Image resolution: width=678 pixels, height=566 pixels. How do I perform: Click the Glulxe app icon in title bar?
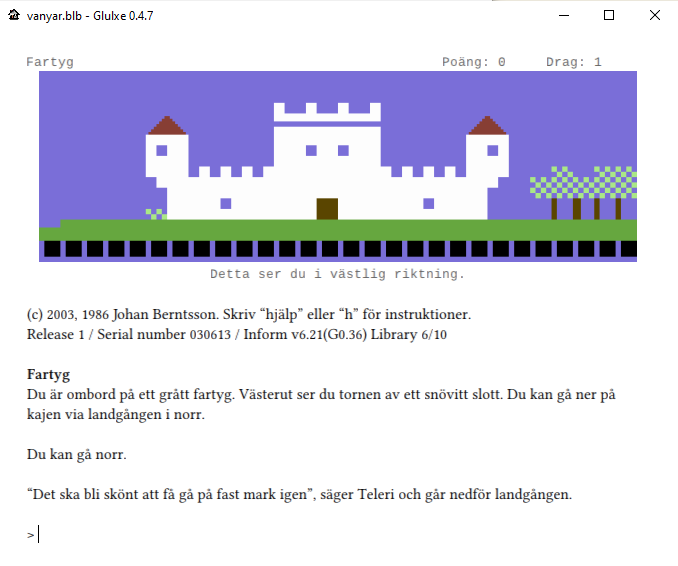pos(14,15)
